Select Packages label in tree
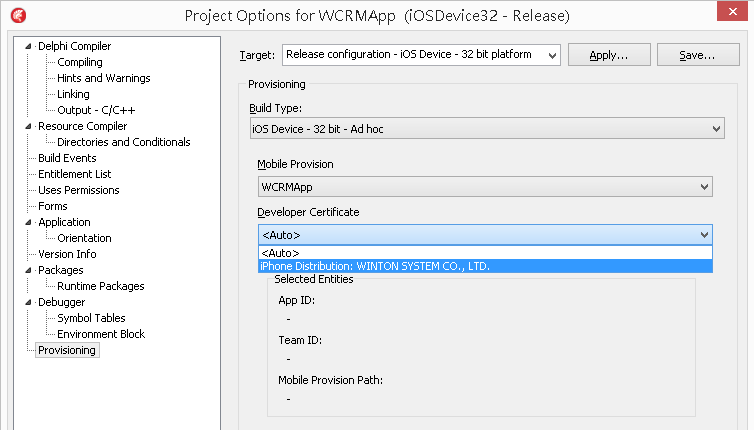Image resolution: width=754 pixels, height=430 pixels. [61, 270]
